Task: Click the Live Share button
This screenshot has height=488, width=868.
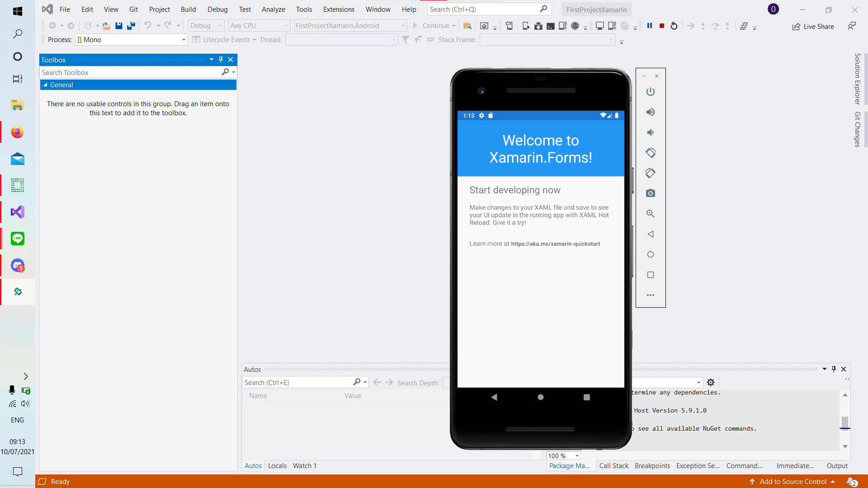Action: pos(813,26)
